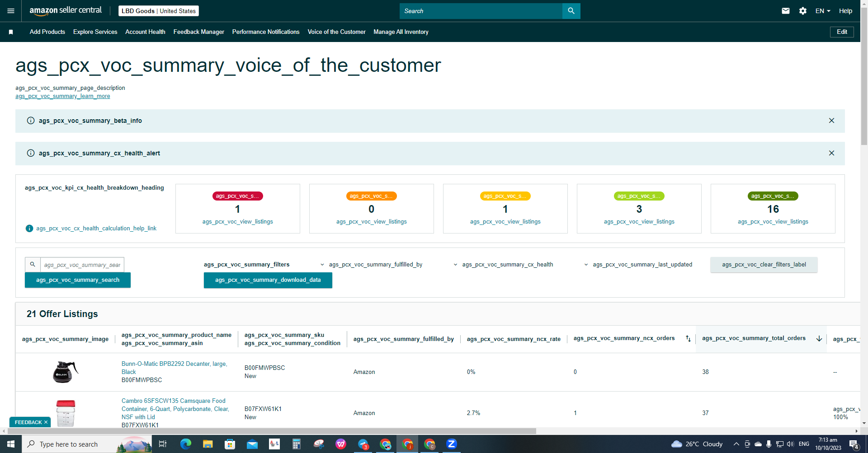Open the settings gear icon
868x453 pixels.
803,11
